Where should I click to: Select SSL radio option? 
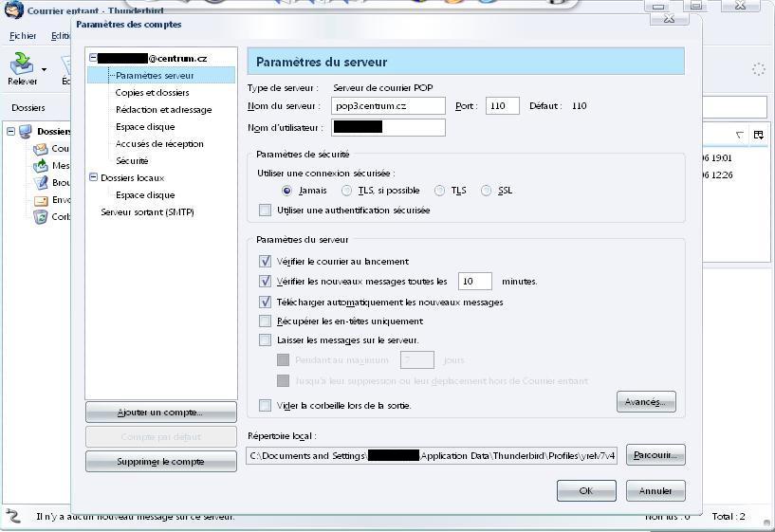pyautogui.click(x=487, y=191)
